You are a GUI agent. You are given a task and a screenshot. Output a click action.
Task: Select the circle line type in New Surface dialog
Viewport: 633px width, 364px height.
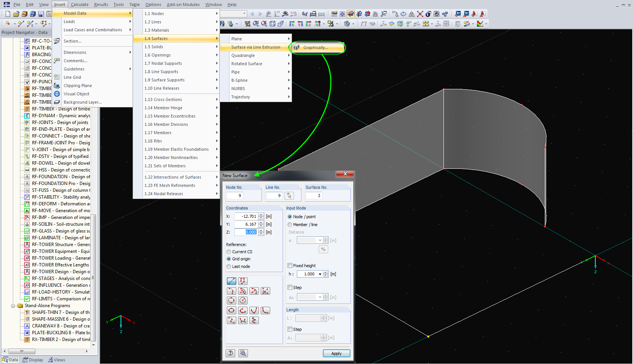point(231,300)
